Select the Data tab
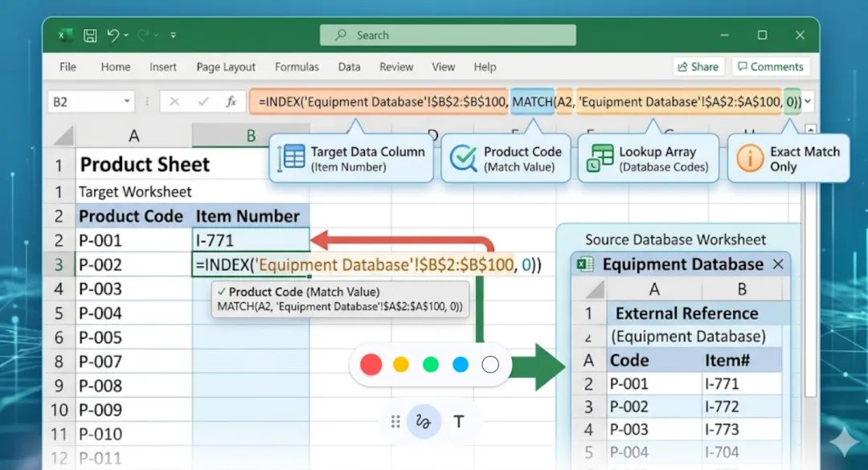 pos(350,67)
